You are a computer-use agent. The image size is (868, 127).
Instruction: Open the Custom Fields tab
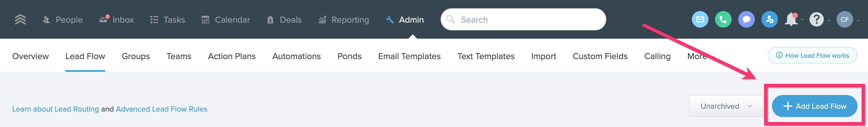click(x=600, y=56)
